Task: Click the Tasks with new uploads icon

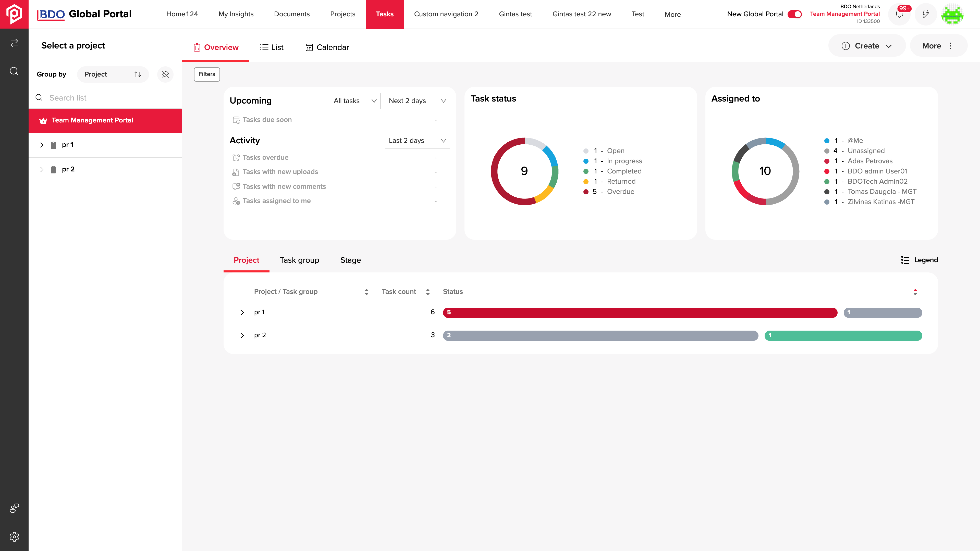Action: coord(236,172)
